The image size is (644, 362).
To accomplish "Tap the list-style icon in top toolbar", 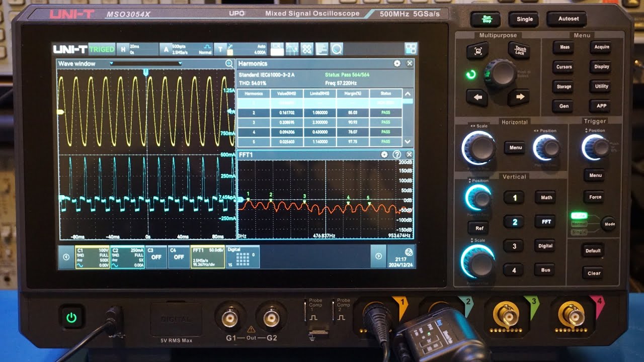I will 322,49.
